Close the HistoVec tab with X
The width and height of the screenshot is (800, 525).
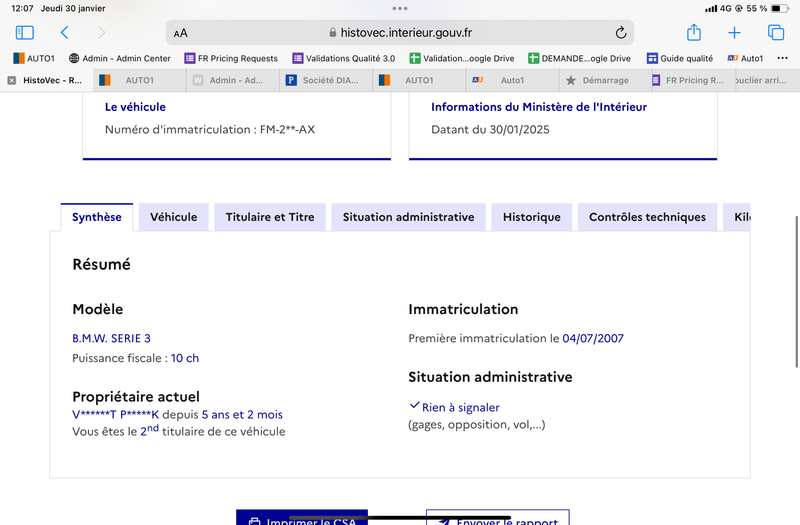(x=12, y=80)
